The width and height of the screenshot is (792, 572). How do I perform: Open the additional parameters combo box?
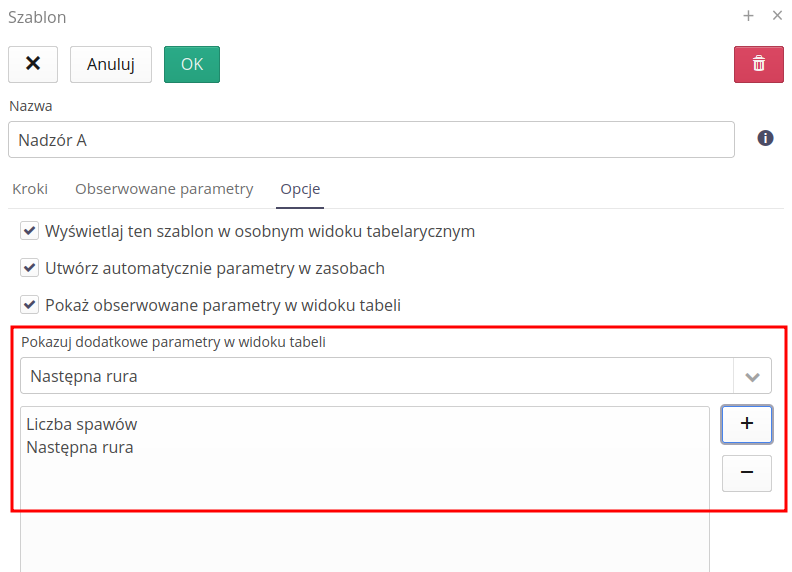[377, 377]
